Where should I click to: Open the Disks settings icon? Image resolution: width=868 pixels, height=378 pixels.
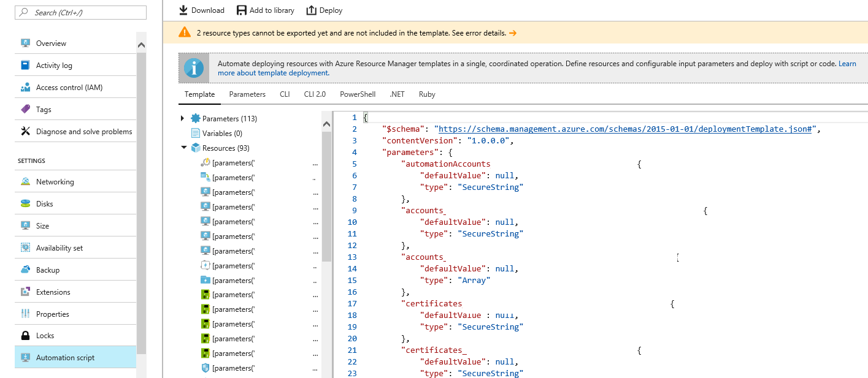25,203
